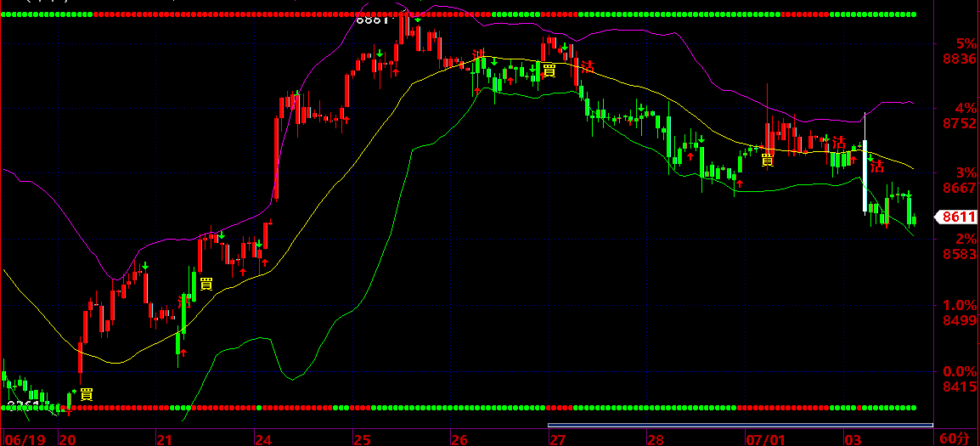Screen dimensions: 980x446
Task: Click the 3% axis label
Action: coord(966,172)
